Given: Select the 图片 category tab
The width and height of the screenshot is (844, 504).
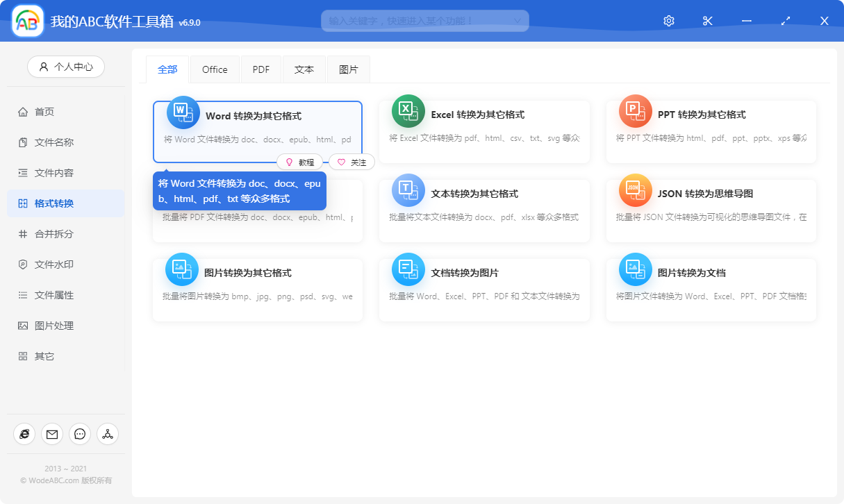Looking at the screenshot, I should point(348,69).
